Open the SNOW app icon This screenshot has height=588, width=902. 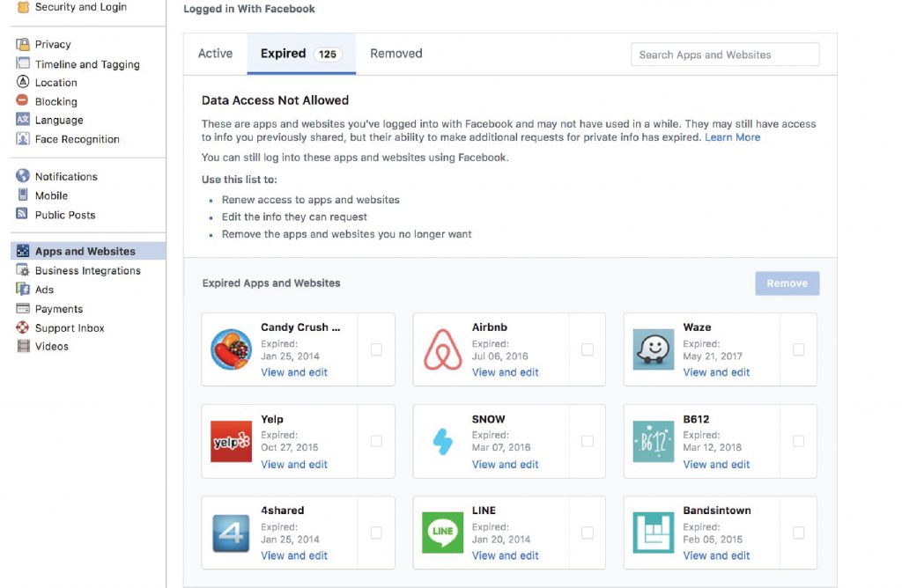tap(441, 440)
